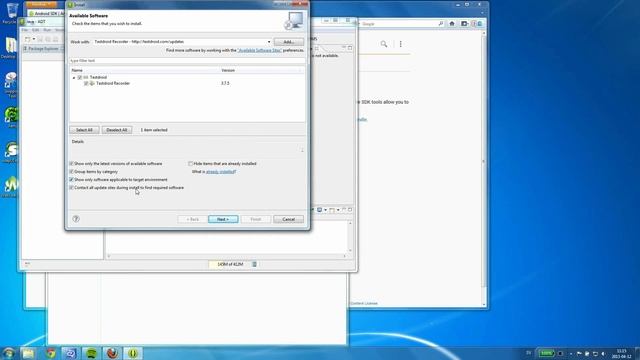Screen dimensions: 640x360
Task: Click the Testdroid Recorder version 3.7.5 cell
Action: point(225,83)
